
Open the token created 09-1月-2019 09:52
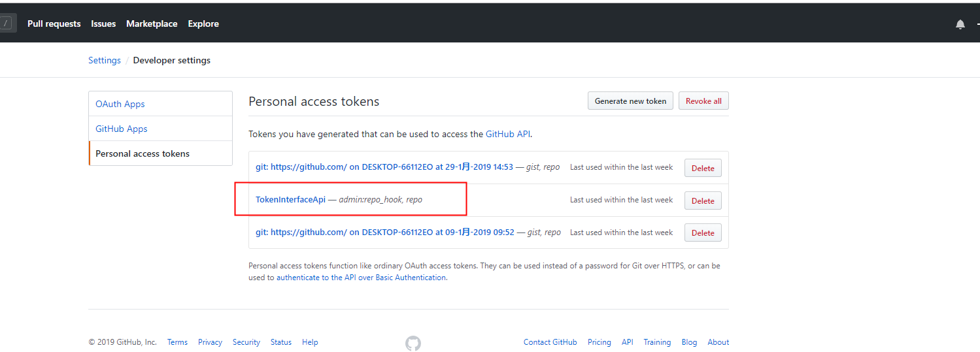pyautogui.click(x=385, y=232)
